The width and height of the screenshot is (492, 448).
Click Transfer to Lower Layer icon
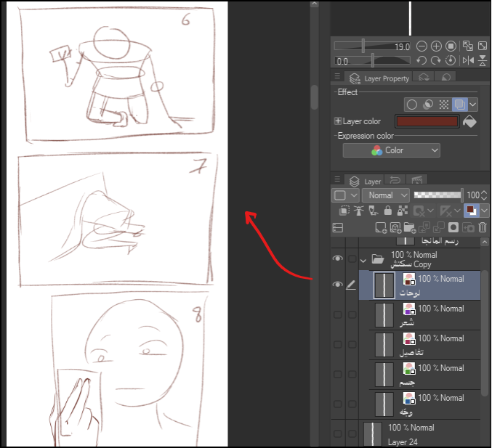(424, 227)
